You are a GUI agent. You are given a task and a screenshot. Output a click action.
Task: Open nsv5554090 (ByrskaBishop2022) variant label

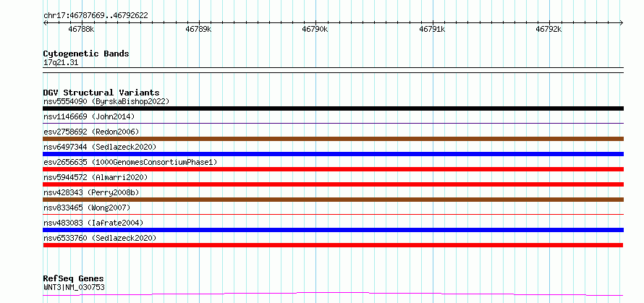[x=106, y=101]
